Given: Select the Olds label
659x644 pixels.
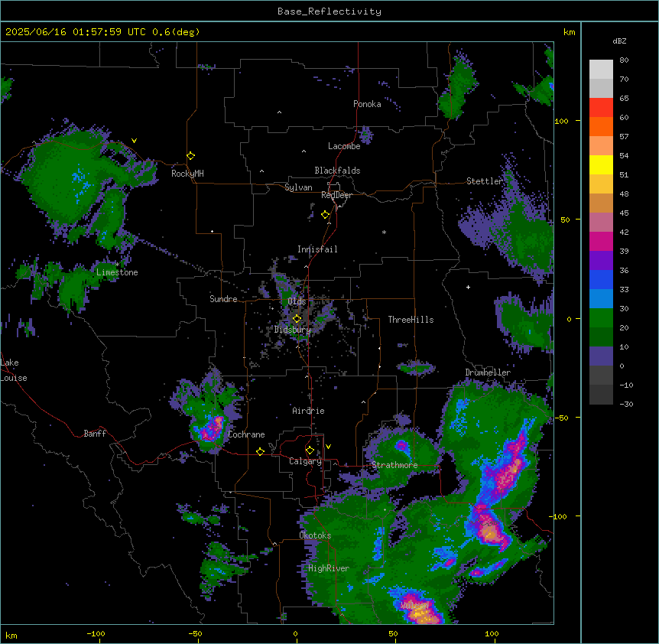Looking at the screenshot, I should point(297,301).
